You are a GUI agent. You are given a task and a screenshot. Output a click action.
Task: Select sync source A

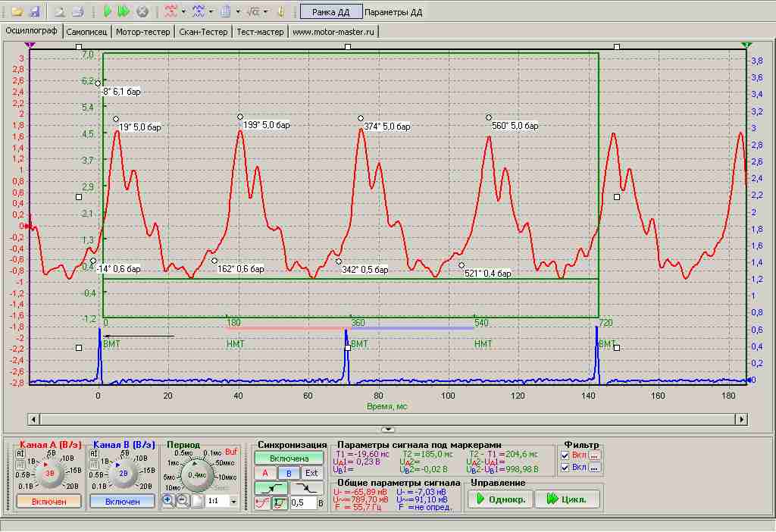[265, 473]
